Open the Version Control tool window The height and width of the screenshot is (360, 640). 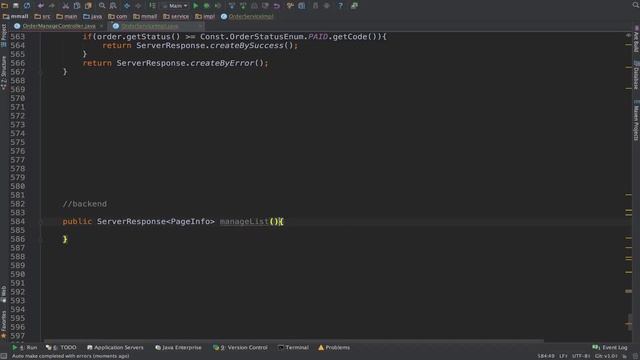coord(240,347)
